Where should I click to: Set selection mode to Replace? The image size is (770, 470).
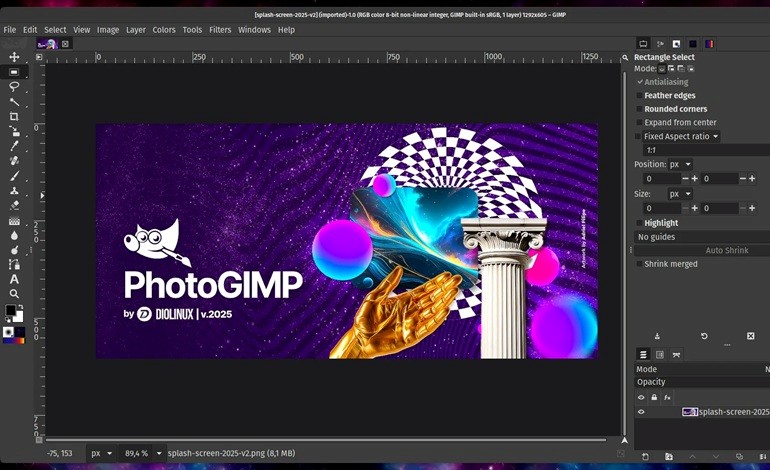coord(662,69)
